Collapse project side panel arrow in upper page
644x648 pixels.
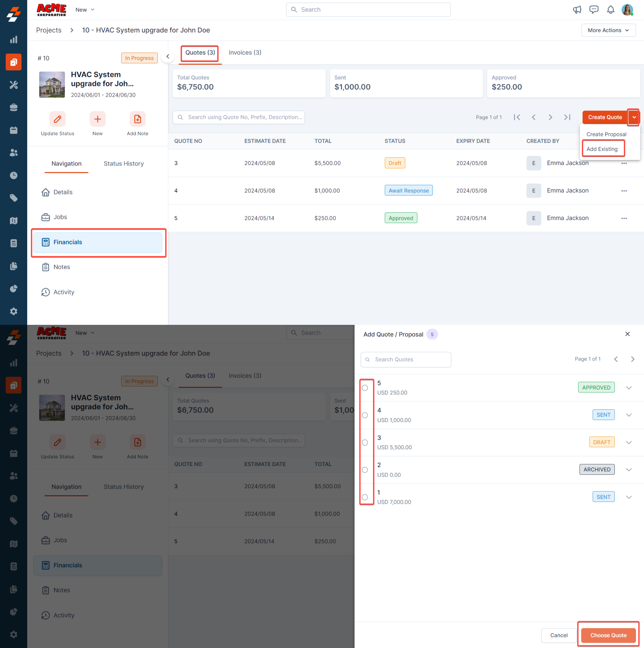pyautogui.click(x=168, y=56)
